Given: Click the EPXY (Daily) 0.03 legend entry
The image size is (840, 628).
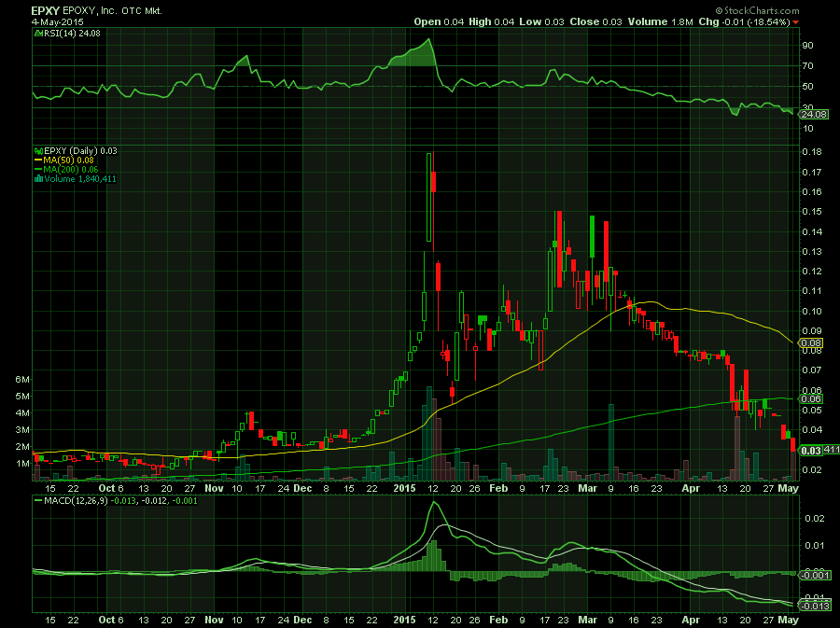Looking at the screenshot, I should (x=80, y=151).
